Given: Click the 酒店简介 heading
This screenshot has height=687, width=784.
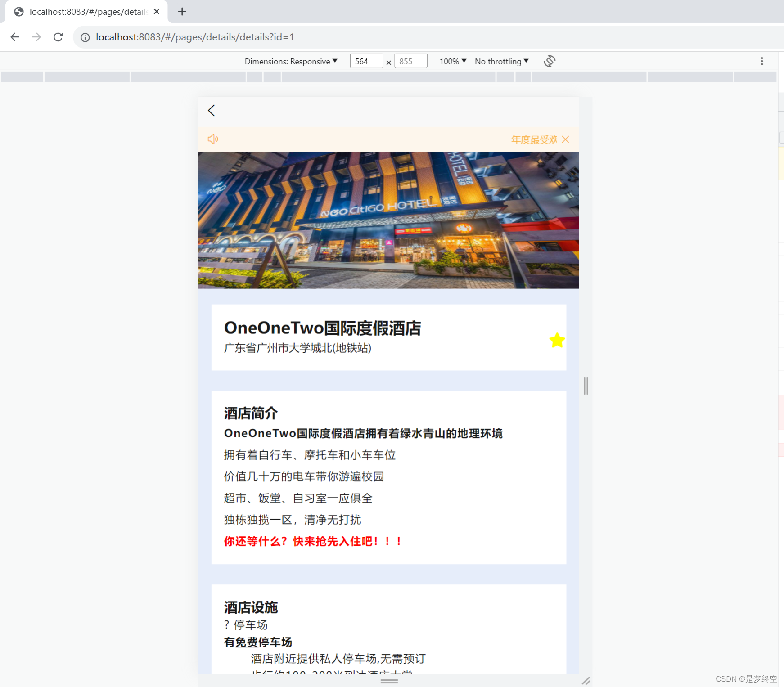Looking at the screenshot, I should click(x=251, y=413).
